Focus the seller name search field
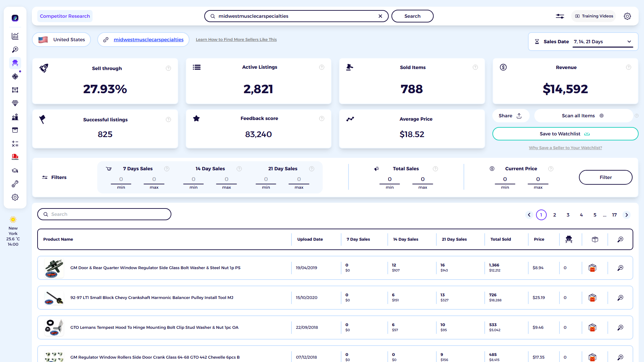The height and width of the screenshot is (362, 644). (x=296, y=16)
